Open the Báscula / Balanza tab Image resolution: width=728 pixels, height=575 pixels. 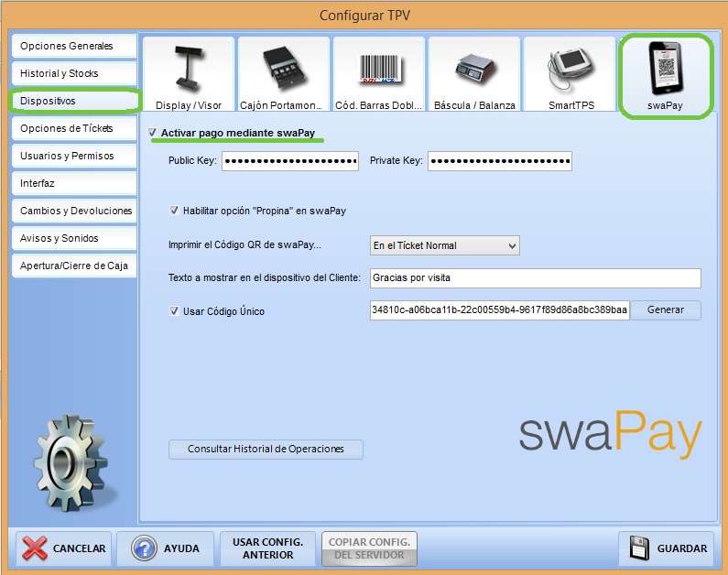(x=474, y=74)
